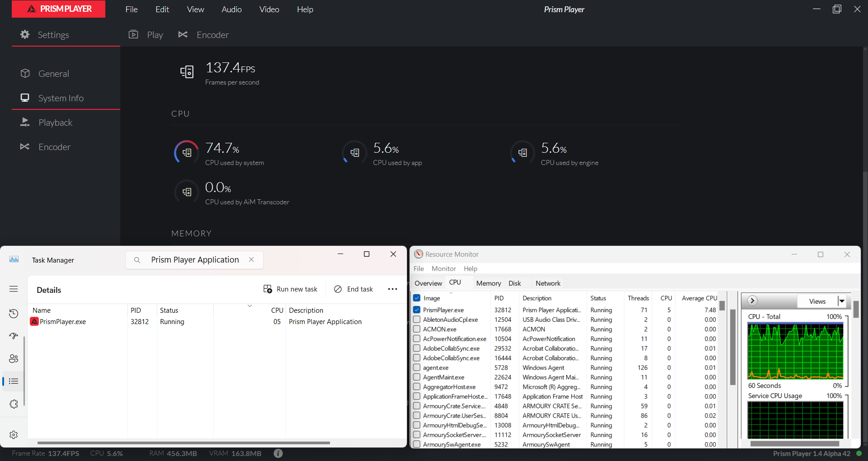Open Task Manager hamburger navigation menu

click(14, 289)
